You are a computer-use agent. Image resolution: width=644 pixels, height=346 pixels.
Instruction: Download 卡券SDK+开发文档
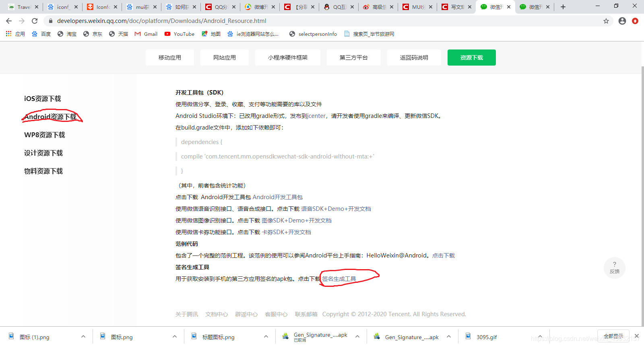(x=287, y=232)
